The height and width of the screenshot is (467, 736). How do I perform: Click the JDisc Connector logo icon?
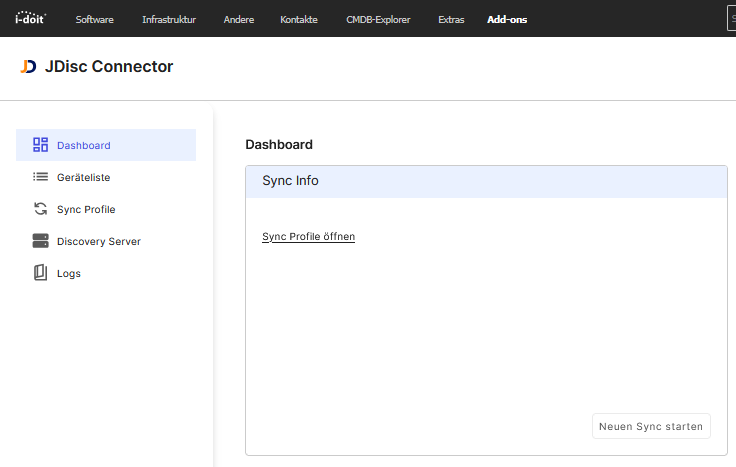point(28,67)
